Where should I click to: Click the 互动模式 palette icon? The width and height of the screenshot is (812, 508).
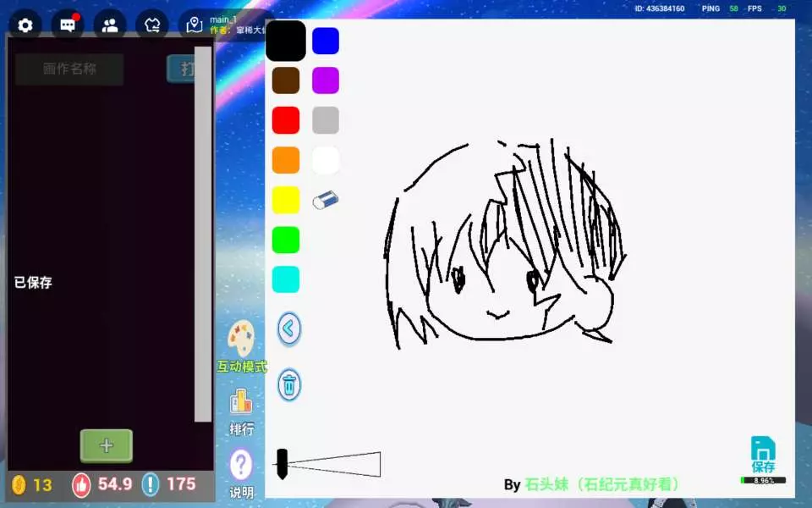click(x=241, y=338)
